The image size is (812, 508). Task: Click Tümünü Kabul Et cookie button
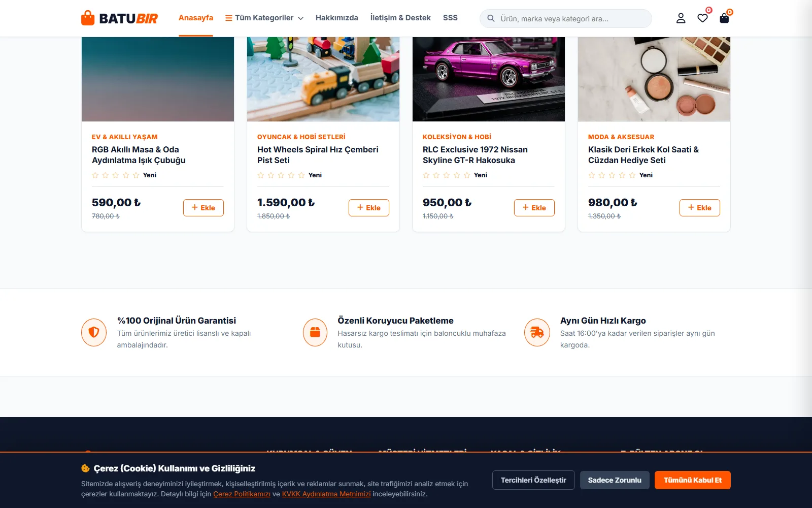pos(693,480)
